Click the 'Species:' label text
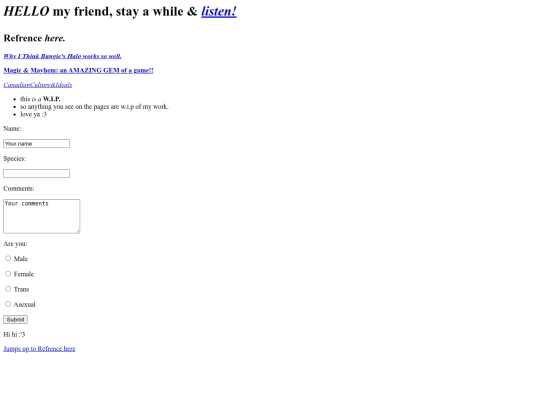Viewport: 540px width, 405px height. point(14,158)
